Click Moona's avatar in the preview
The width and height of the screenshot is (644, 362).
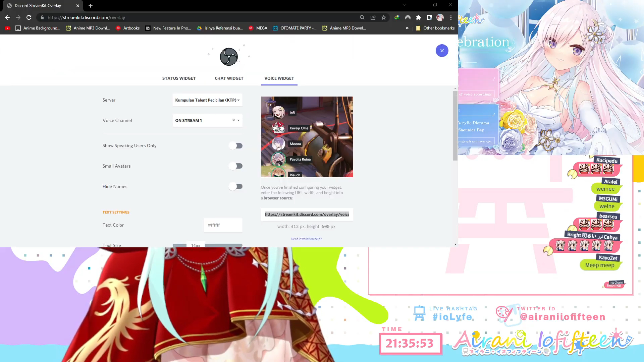(x=278, y=144)
